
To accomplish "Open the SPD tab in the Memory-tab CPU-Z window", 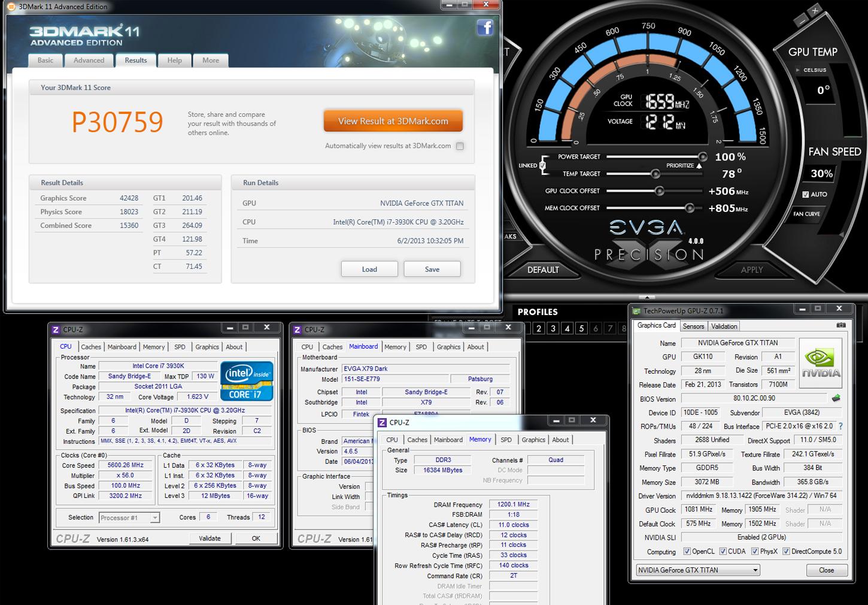I will pos(506,440).
